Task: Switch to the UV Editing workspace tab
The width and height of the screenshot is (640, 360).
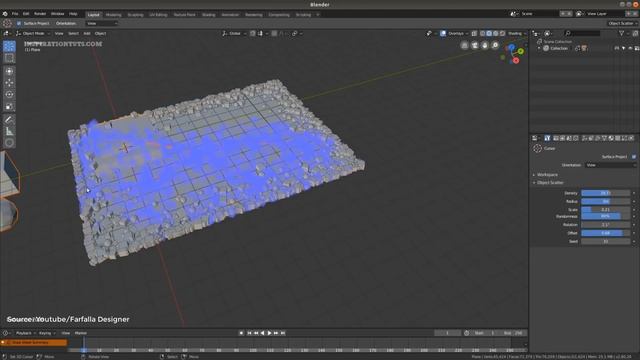Action: point(158,15)
